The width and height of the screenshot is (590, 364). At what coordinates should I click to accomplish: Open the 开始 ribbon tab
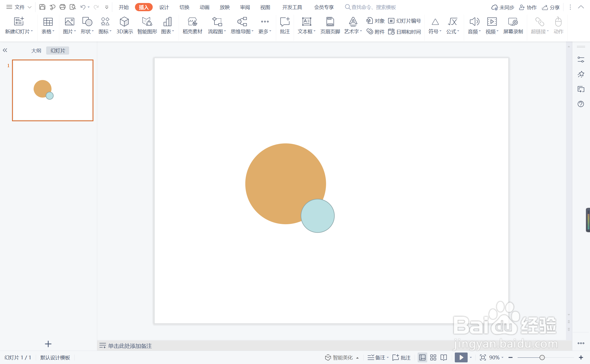124,7
